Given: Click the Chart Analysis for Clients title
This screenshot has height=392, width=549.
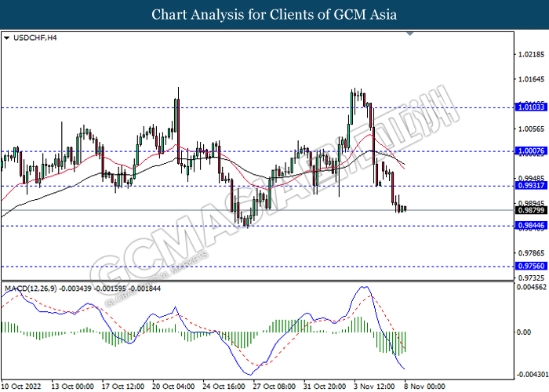Looking at the screenshot, I should click(x=274, y=15).
